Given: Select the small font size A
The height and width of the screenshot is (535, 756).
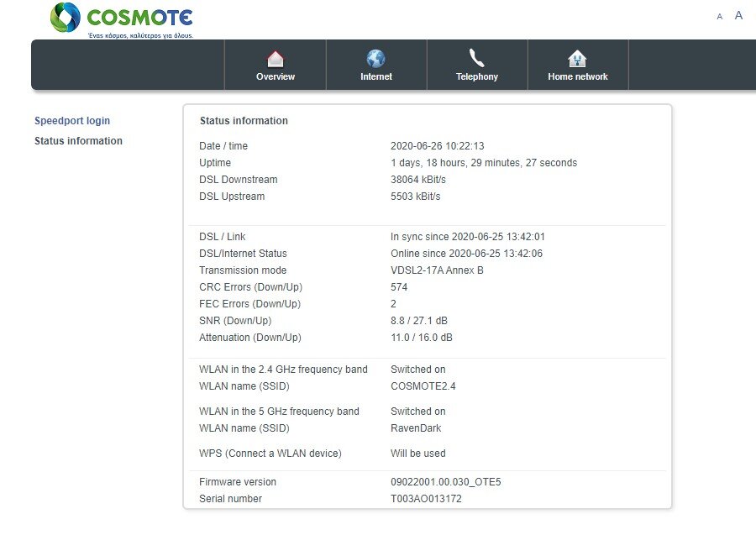Looking at the screenshot, I should [x=719, y=17].
